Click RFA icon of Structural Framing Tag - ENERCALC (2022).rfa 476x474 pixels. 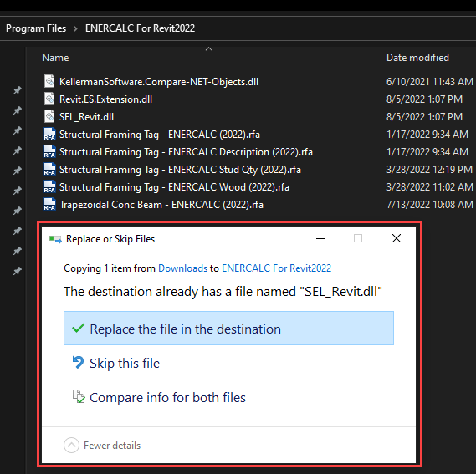(49, 134)
